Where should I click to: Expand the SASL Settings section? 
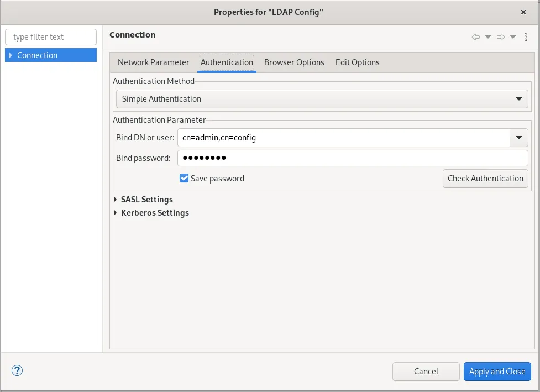[x=115, y=200]
